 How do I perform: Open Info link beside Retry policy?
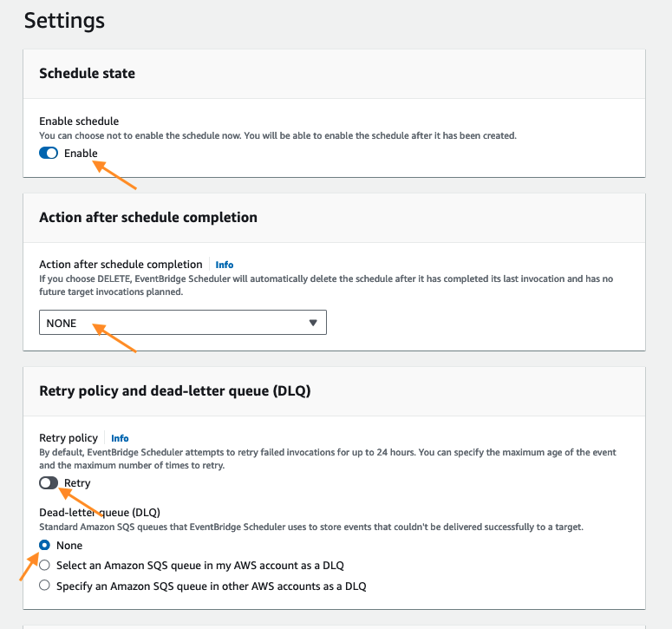click(x=120, y=438)
